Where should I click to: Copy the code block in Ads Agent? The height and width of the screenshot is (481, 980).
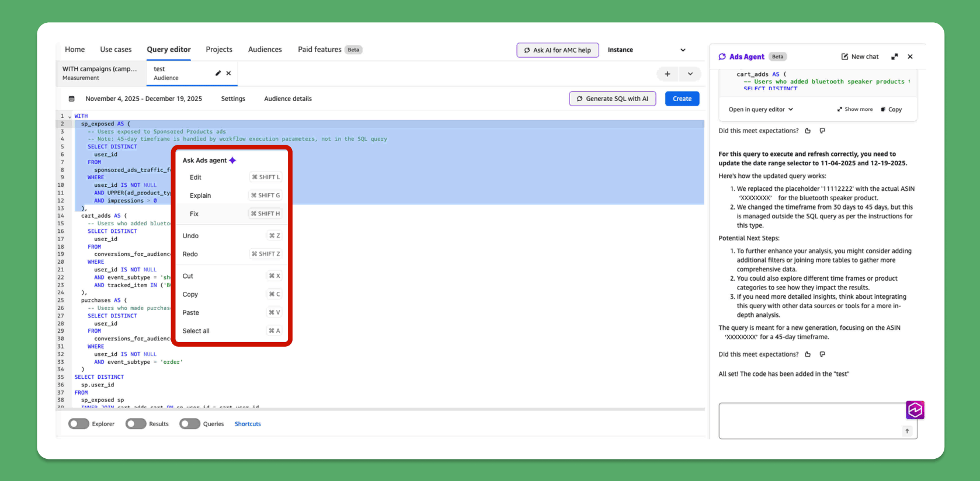point(891,109)
